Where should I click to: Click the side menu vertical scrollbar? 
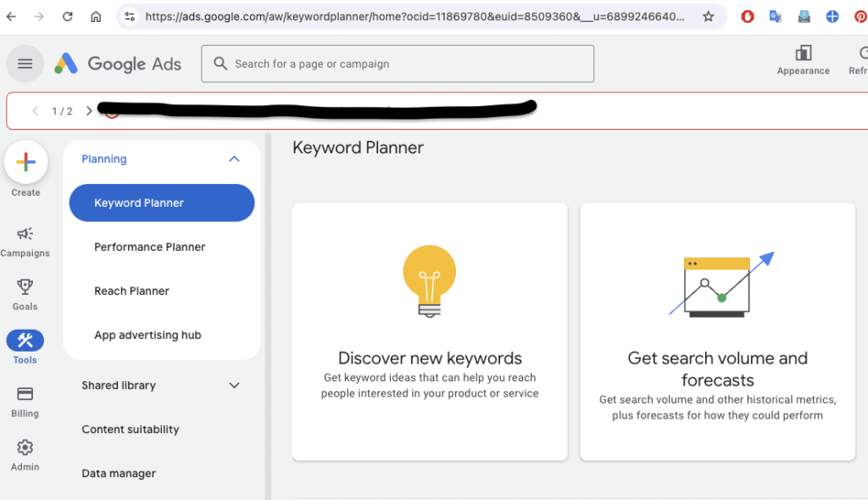268,316
